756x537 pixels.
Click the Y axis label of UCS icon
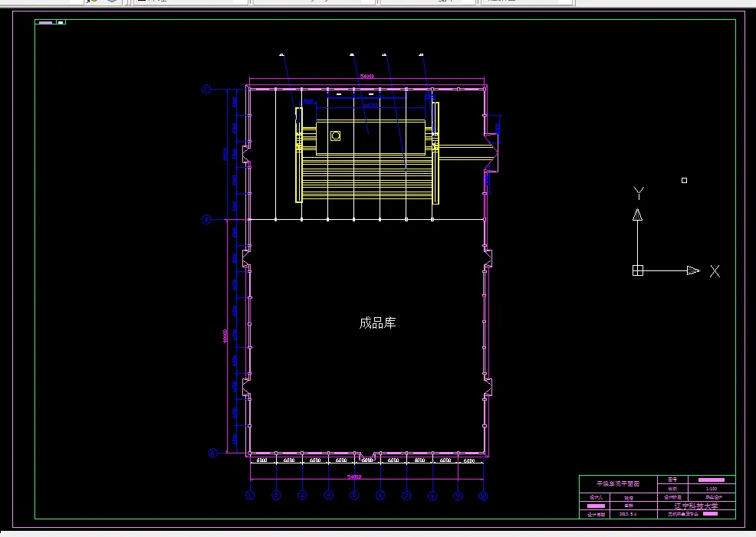pyautogui.click(x=639, y=194)
